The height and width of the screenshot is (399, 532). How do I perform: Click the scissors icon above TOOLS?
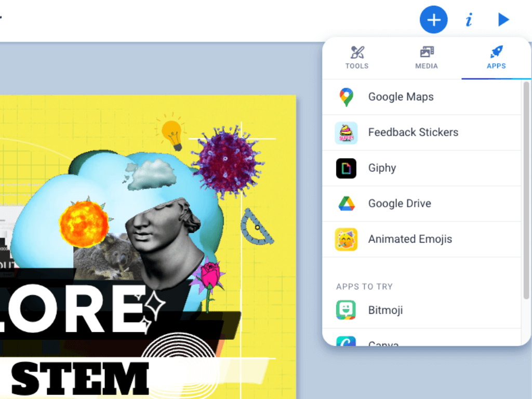(x=357, y=52)
